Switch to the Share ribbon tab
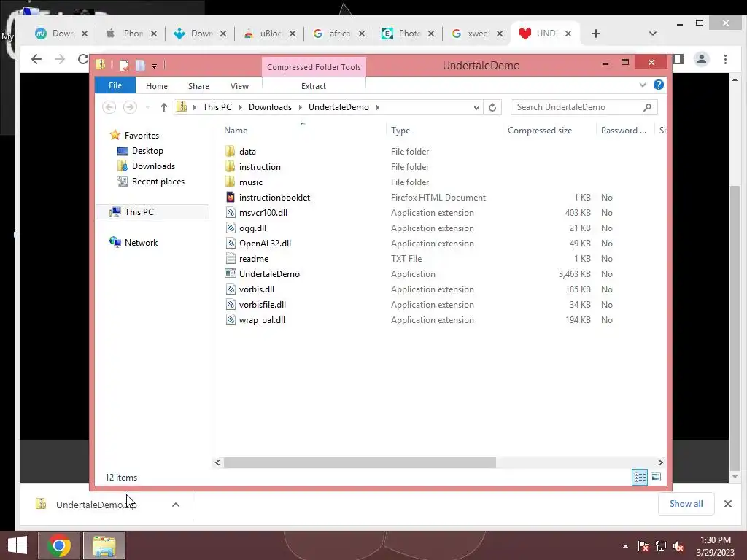Screen dimensions: 747x560 click(x=198, y=86)
